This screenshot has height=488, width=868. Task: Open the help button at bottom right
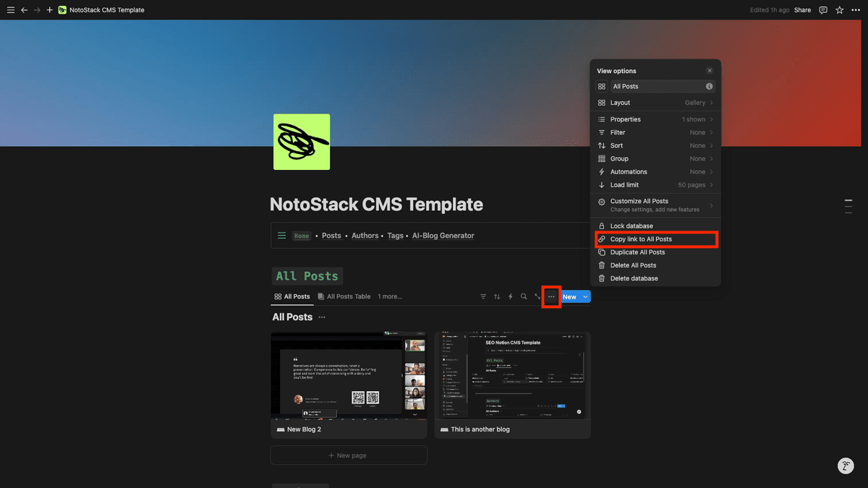(846, 466)
